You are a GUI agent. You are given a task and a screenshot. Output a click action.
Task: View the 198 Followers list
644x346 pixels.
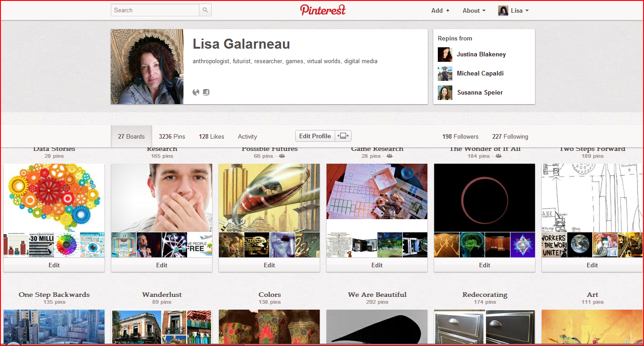click(461, 136)
